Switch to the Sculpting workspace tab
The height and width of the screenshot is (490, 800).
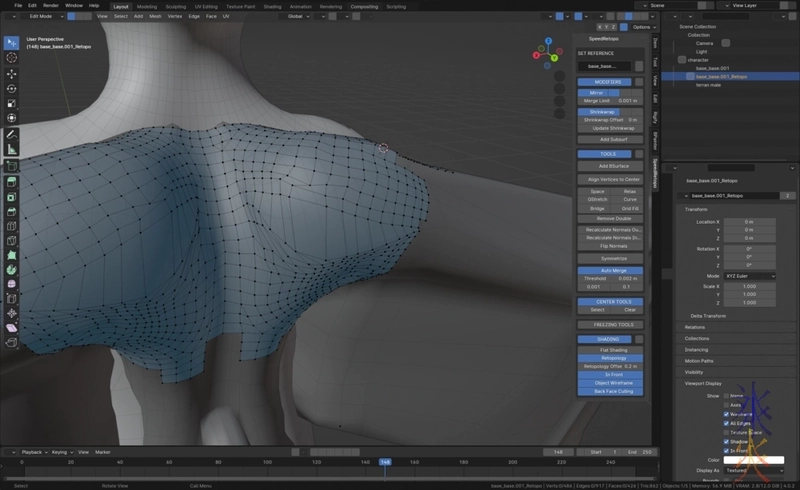click(x=175, y=5)
